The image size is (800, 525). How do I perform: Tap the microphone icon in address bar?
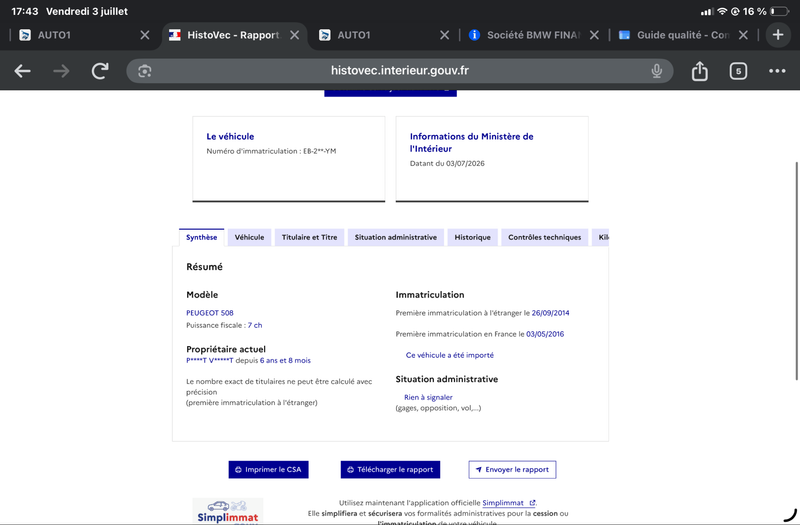coord(657,71)
